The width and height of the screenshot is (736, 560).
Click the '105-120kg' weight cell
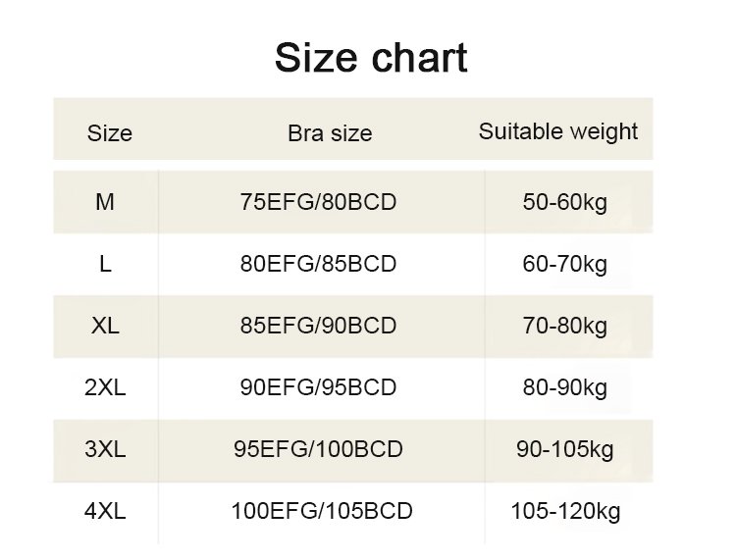565,511
